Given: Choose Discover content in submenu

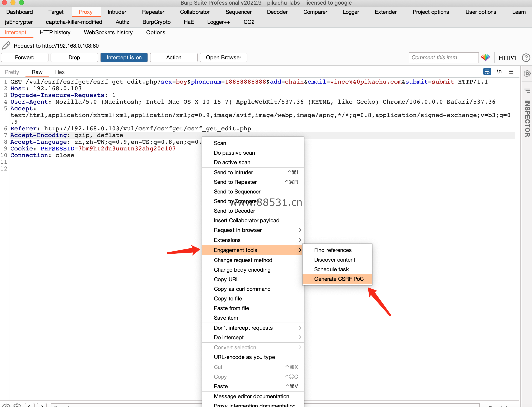Looking at the screenshot, I should point(337,259).
